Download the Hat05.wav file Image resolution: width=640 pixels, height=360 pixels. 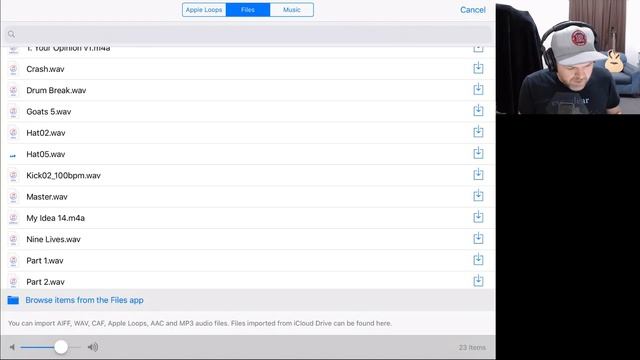click(x=478, y=153)
